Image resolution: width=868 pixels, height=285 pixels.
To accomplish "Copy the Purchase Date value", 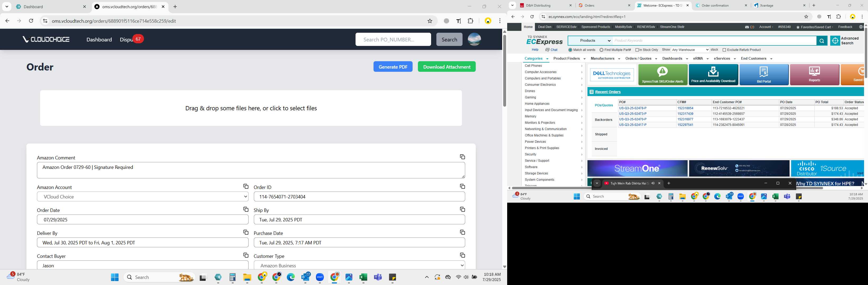I will 462,232.
